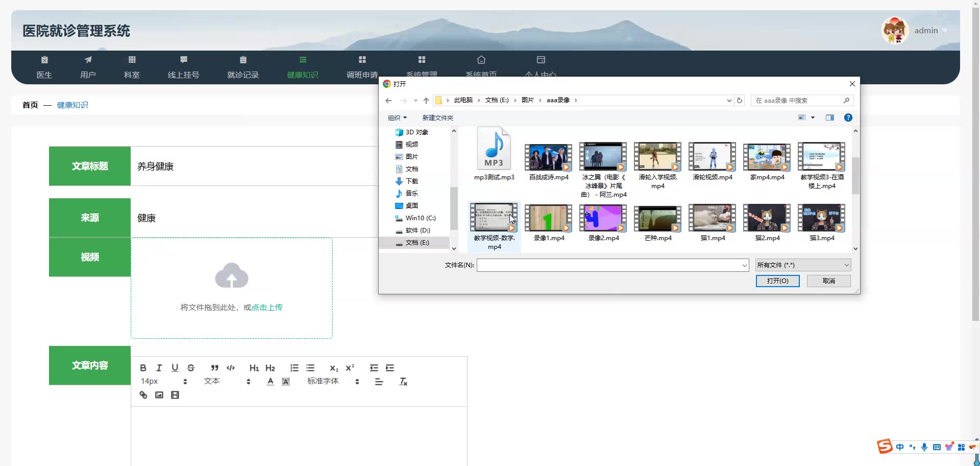Go to the 就诊记录 menu item

[243, 67]
